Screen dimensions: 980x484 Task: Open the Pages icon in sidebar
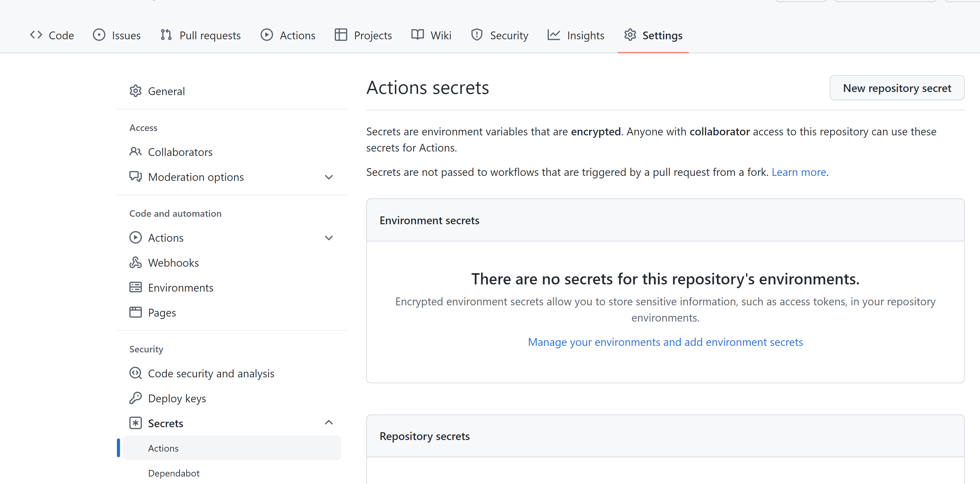click(135, 312)
